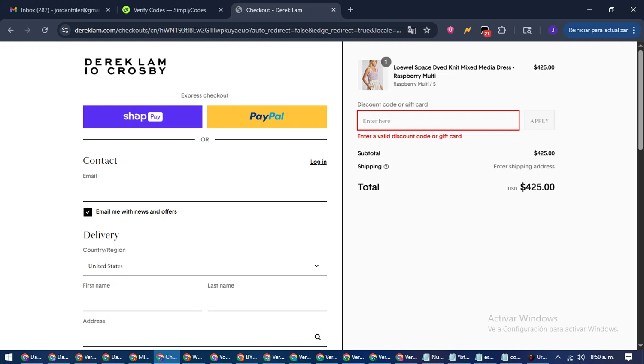Open the extension with the 21 badge
Screen dimensions: 644x364
[x=485, y=31]
